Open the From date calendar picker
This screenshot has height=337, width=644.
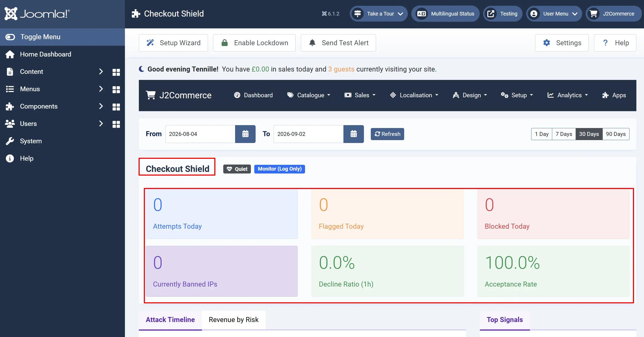pyautogui.click(x=245, y=134)
